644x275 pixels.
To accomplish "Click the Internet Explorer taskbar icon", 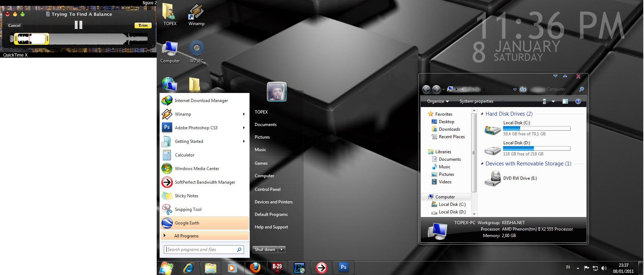I will click(x=189, y=267).
